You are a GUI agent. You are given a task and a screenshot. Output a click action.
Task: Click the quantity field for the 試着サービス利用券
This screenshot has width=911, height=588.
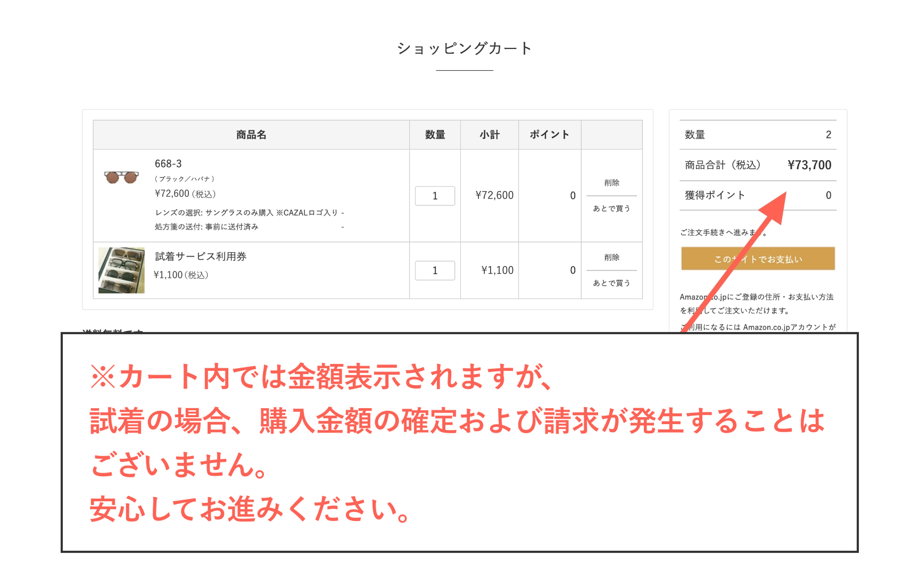point(435,270)
